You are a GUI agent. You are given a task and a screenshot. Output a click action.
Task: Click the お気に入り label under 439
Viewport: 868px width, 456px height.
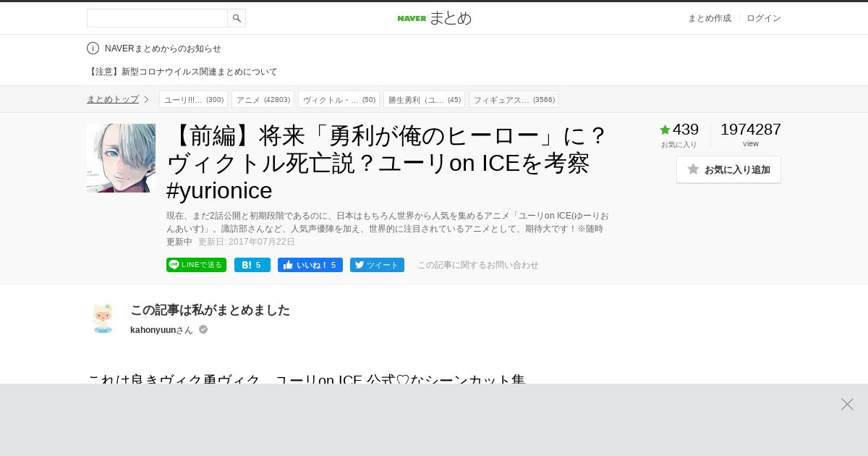coord(678,145)
